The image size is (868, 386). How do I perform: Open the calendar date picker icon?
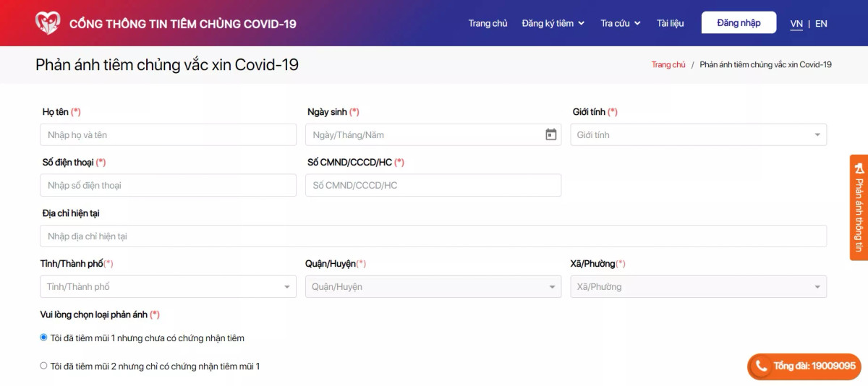tap(550, 134)
